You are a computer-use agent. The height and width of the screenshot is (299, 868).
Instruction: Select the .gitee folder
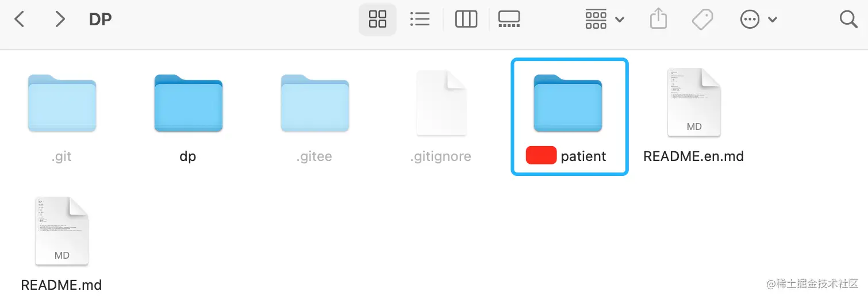(315, 103)
